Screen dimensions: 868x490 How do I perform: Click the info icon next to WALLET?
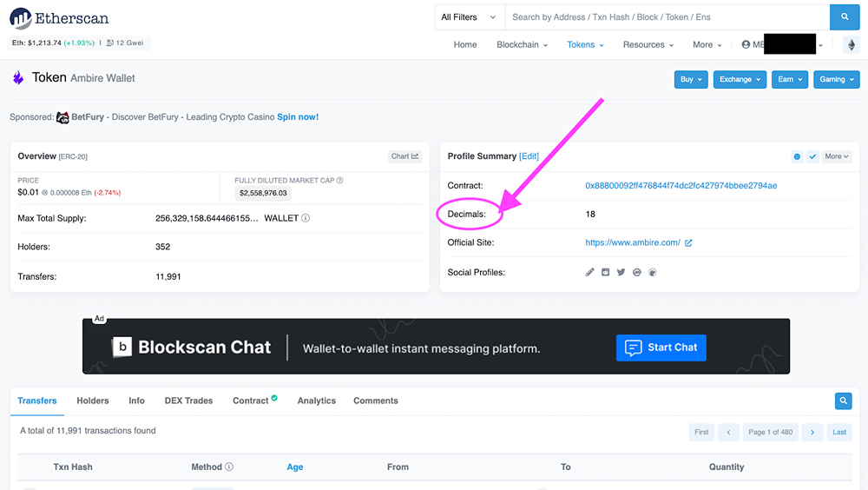click(306, 218)
